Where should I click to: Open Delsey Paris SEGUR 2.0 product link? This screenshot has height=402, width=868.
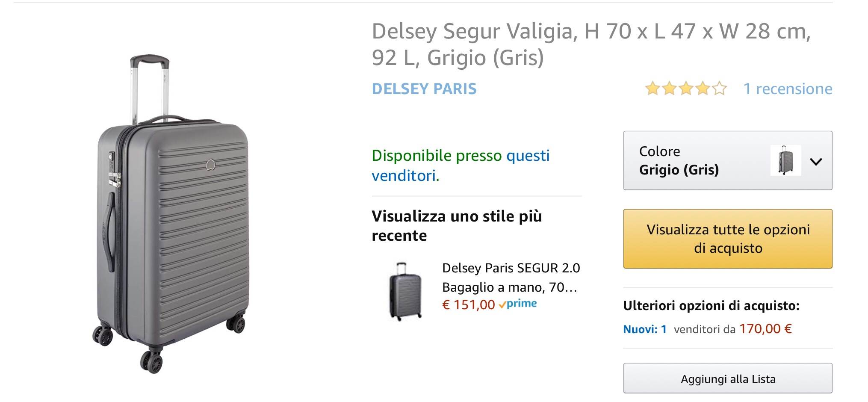(511, 277)
